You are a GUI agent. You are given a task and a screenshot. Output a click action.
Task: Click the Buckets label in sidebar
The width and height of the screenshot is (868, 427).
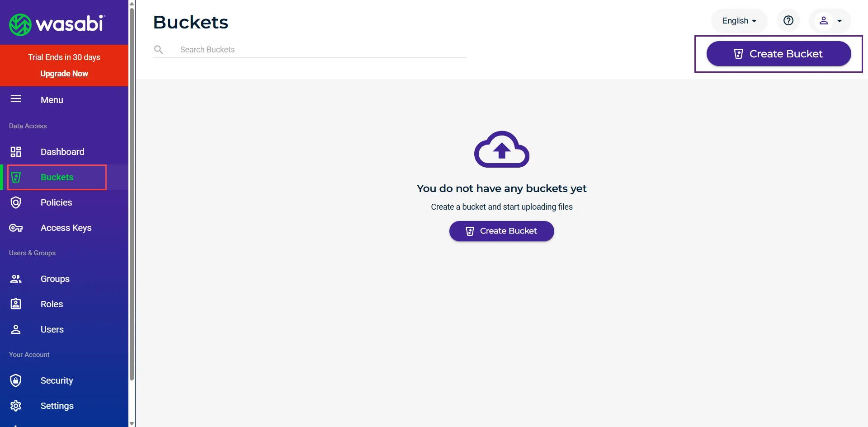[x=57, y=177]
